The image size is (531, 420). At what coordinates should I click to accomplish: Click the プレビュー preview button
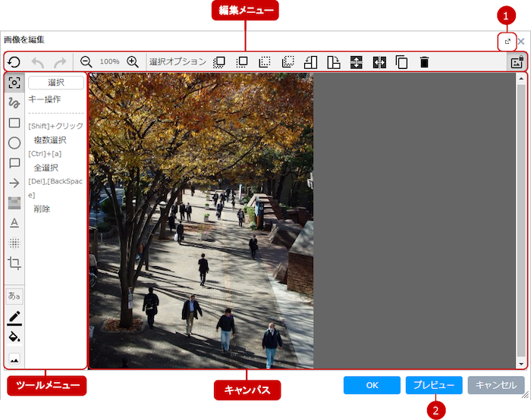(434, 385)
